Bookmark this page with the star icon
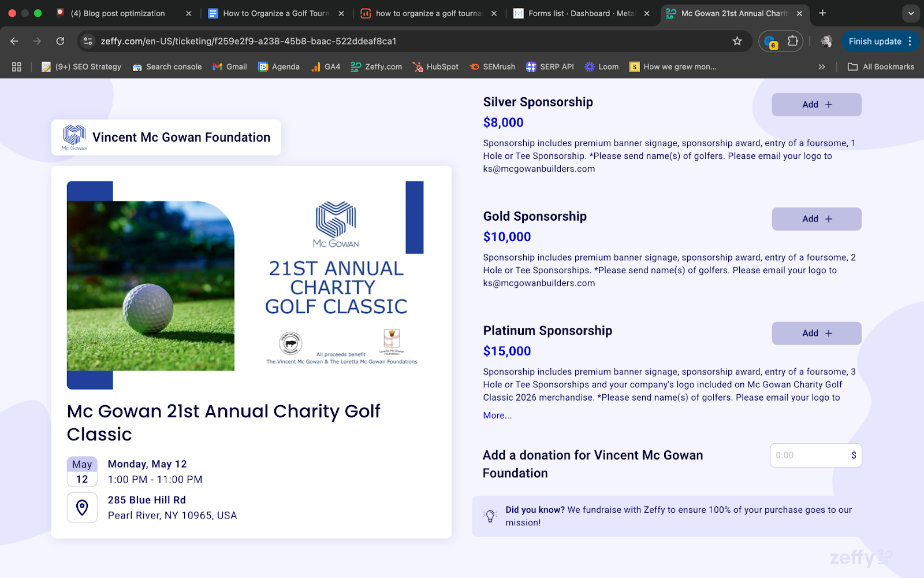This screenshot has width=924, height=578. (737, 41)
